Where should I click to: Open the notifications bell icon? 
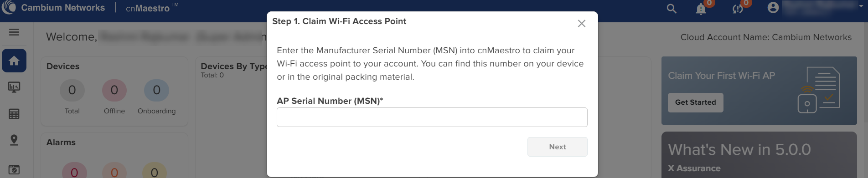[x=701, y=9]
